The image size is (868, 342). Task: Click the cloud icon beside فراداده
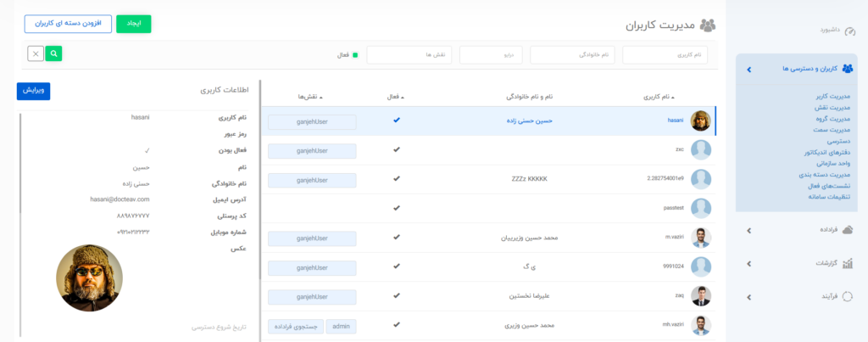[x=848, y=230]
